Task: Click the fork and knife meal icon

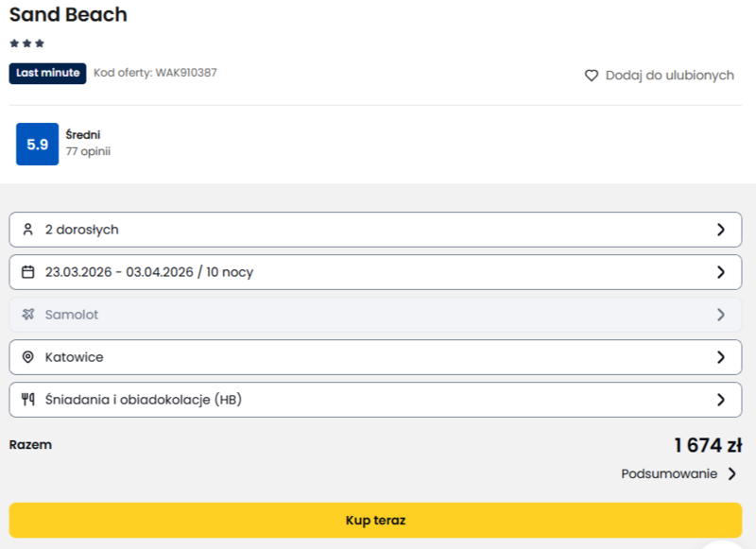Action: point(27,400)
